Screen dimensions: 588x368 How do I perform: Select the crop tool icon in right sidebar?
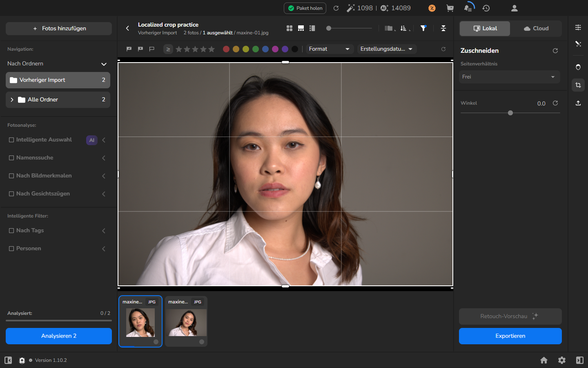(x=578, y=85)
